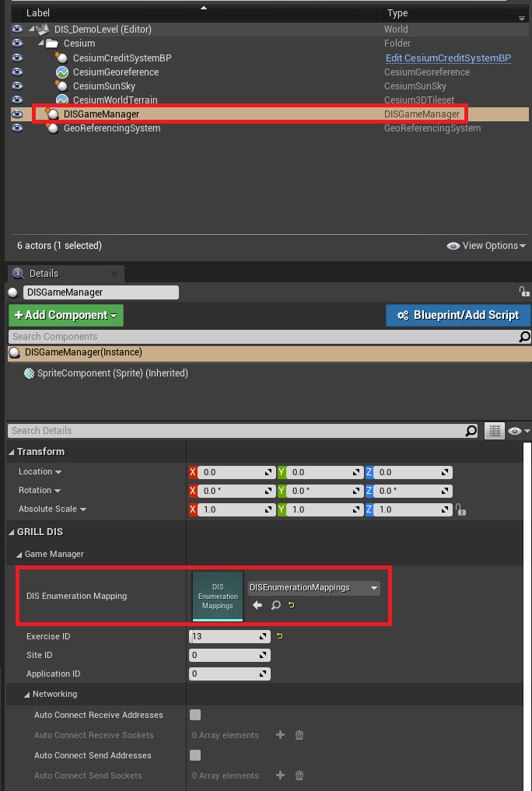
Task: Focus the Search Details field
Action: (x=237, y=431)
